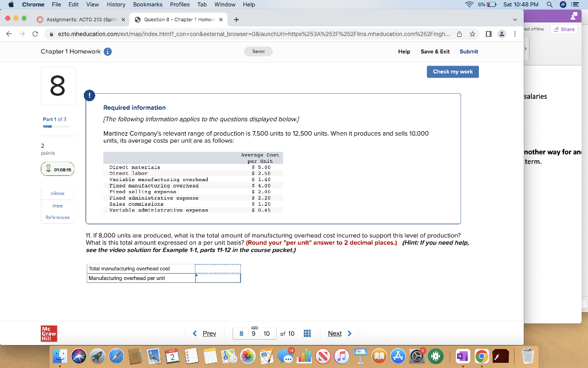Click the McGraw Hill logo
Viewport: 588px width, 368px height.
[x=49, y=333]
